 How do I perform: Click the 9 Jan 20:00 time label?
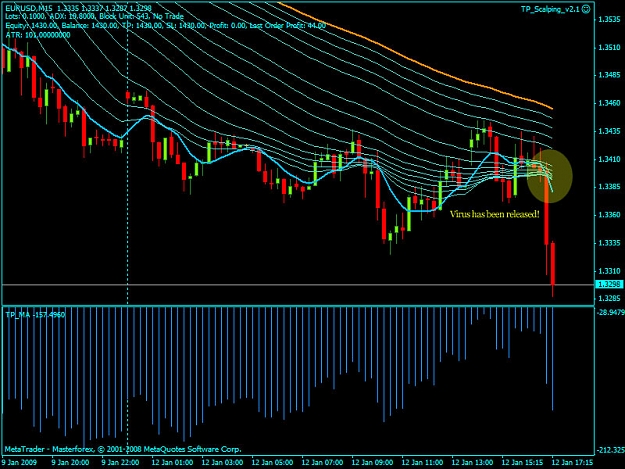pyautogui.click(x=71, y=463)
